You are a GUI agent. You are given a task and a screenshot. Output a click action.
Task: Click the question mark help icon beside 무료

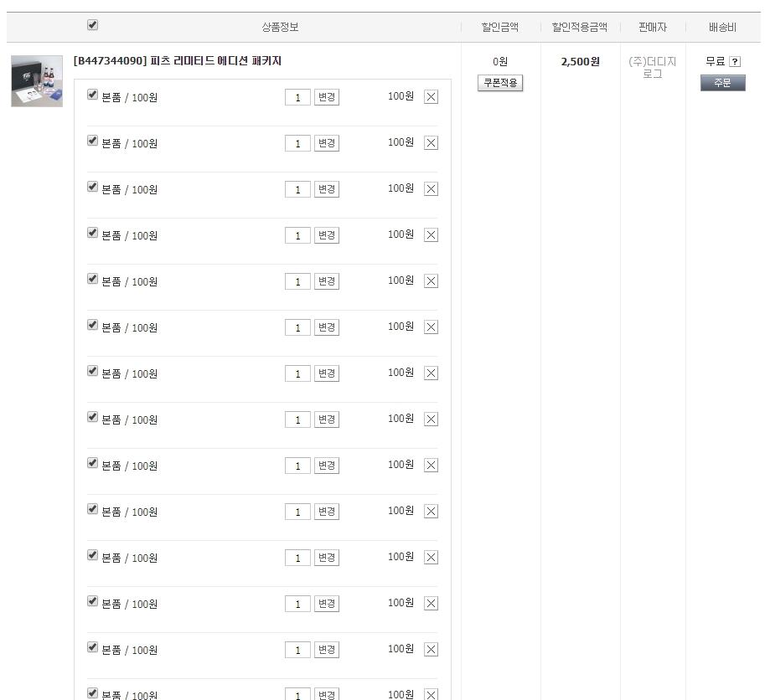pyautogui.click(x=735, y=62)
